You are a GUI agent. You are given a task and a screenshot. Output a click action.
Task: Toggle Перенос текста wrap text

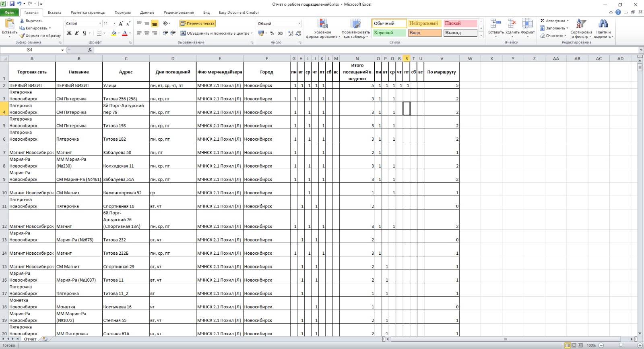point(197,23)
